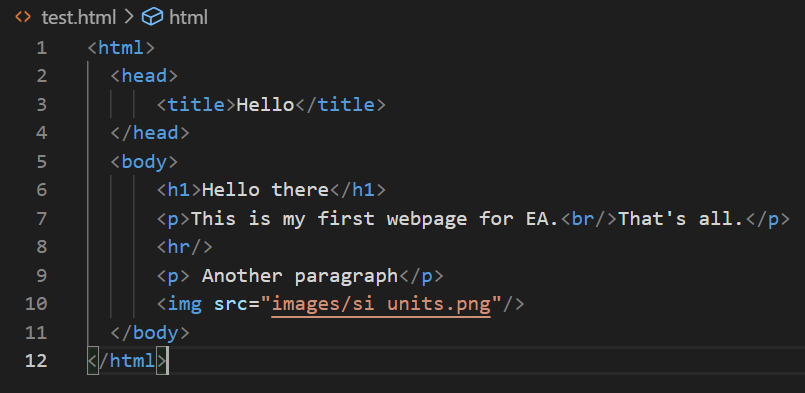Screen dimensions: 805x393
Task: Click the word EA. on line 7
Action: (x=543, y=219)
